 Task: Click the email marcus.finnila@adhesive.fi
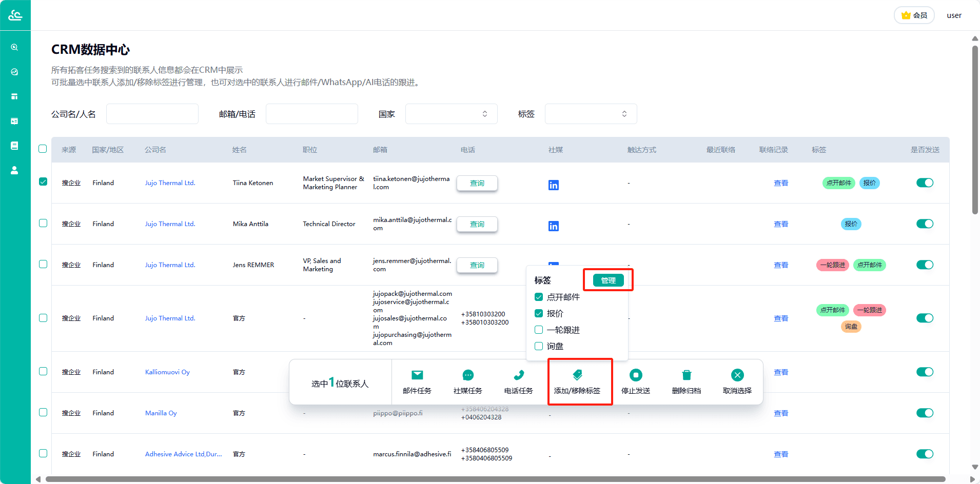coord(412,454)
